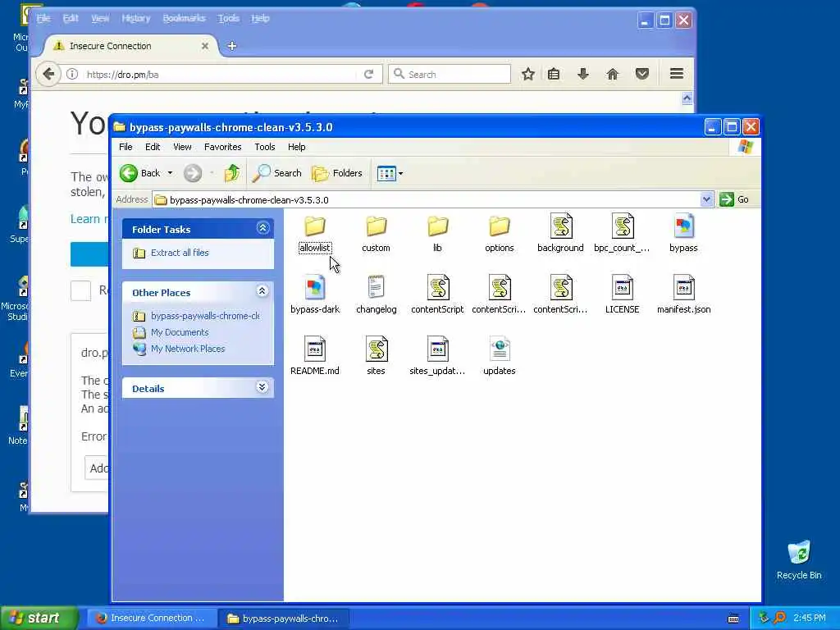The height and width of the screenshot is (630, 840).
Task: Show Firefox bookmarks list icon
Action: tap(554, 74)
